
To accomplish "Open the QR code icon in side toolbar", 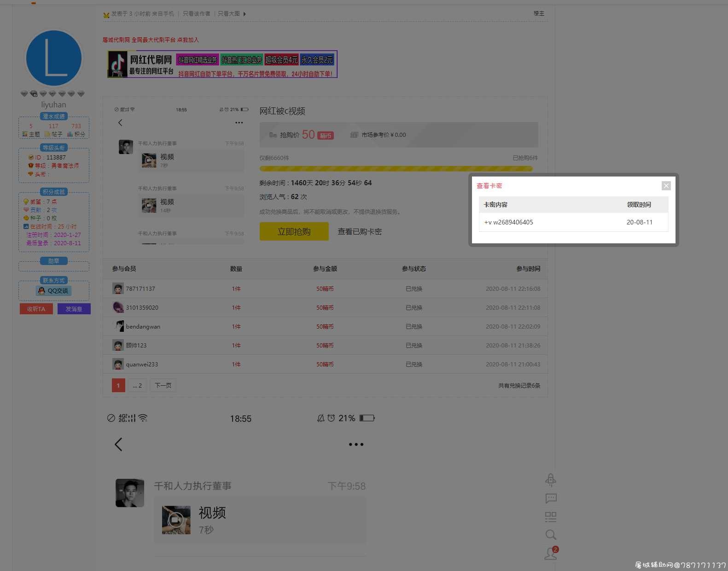I will [551, 517].
